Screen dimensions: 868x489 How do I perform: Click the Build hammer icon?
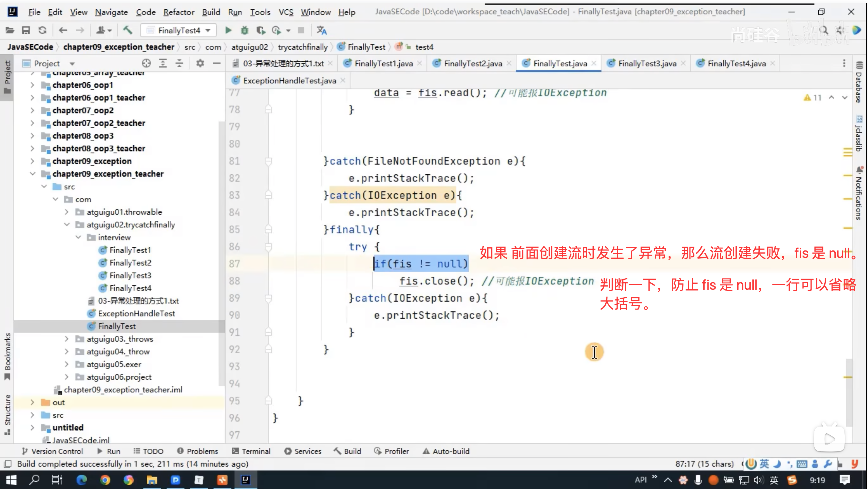coord(127,30)
